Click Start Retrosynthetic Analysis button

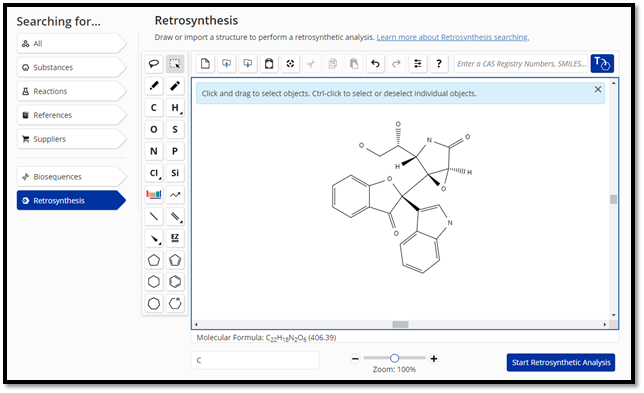[561, 363]
